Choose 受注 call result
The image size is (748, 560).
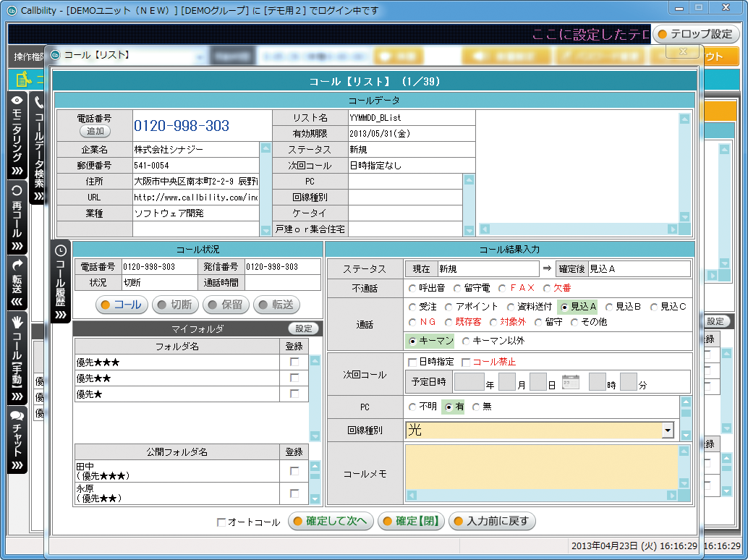(x=412, y=307)
